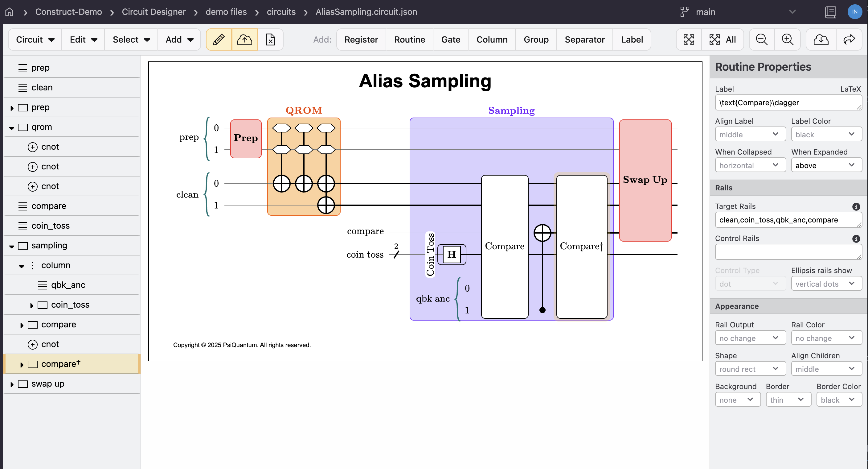The image size is (868, 469).
Task: Open the Shape dropdown
Action: pos(750,369)
